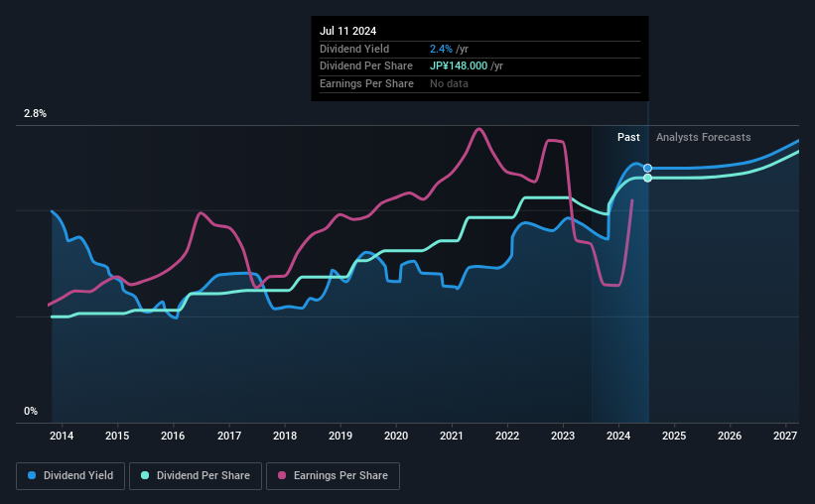Toggle the Dividend Yield legend series
The image size is (815, 504).
point(70,476)
